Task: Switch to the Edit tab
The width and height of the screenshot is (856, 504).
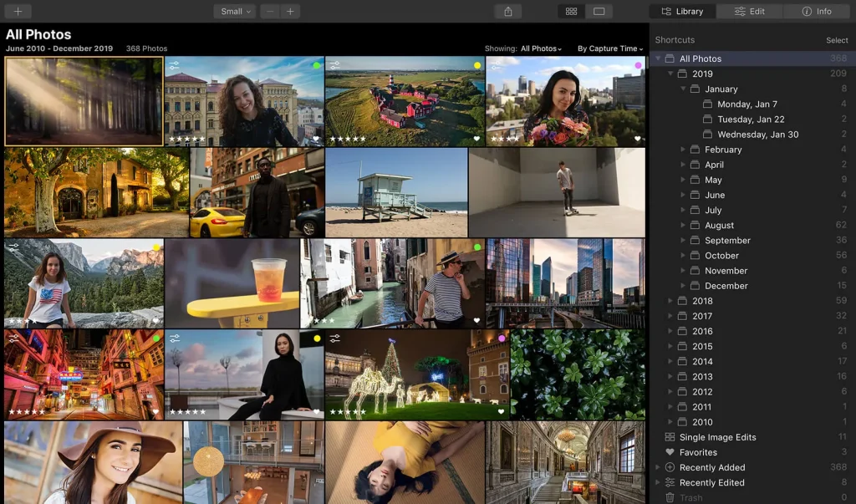Action: (x=748, y=12)
